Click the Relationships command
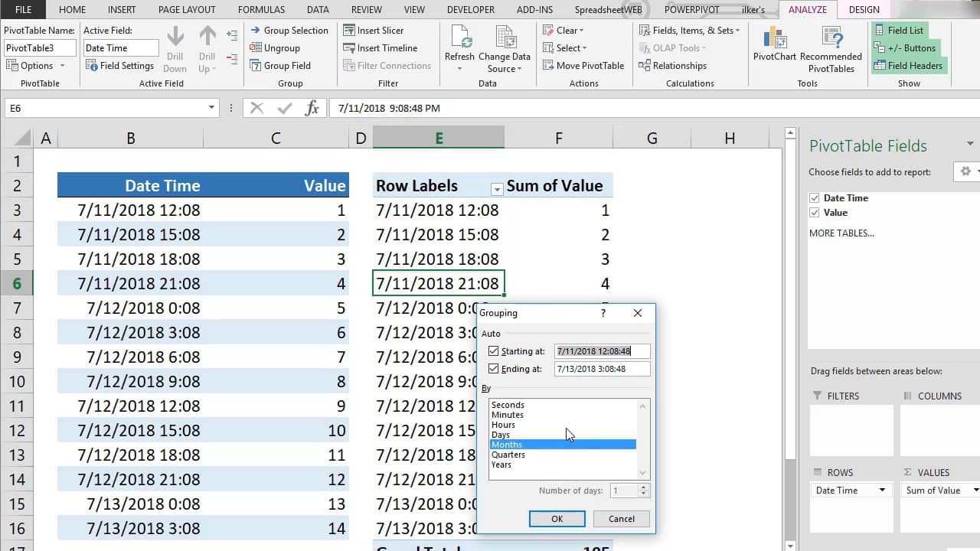Screen dimensions: 980x551 (673, 66)
